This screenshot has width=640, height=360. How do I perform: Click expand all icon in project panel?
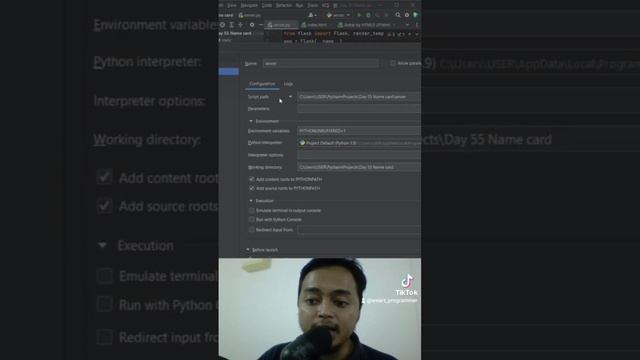[x=231, y=25]
